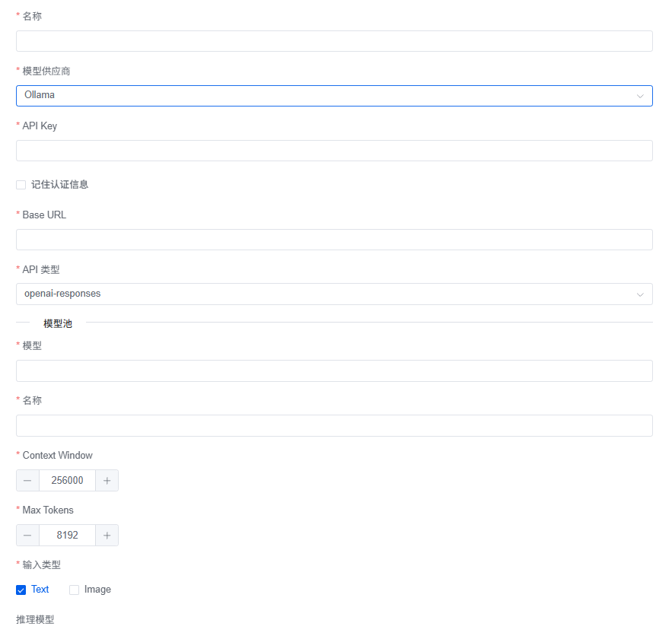Check the Image input type checkbox

pyautogui.click(x=75, y=590)
